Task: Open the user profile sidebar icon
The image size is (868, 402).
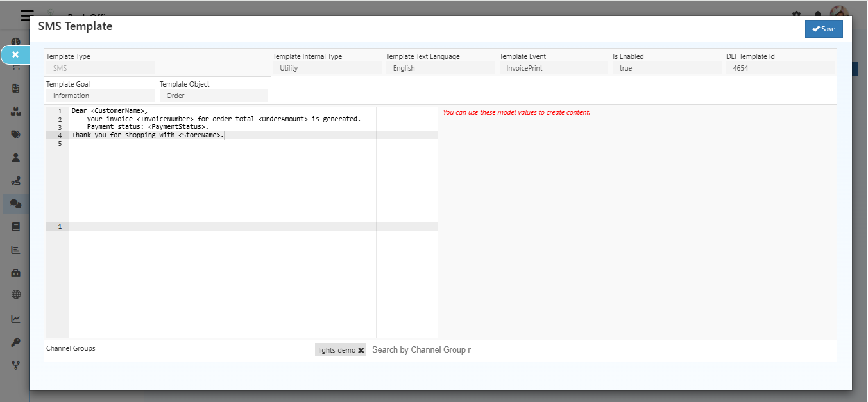Action: 16,157
